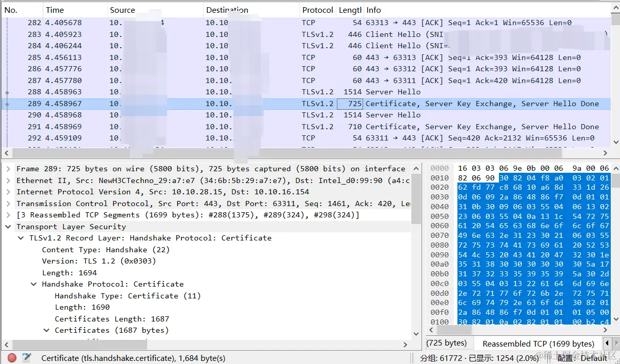This screenshot has width=620, height=364.
Task: Click status bar Certificate field description
Action: click(x=133, y=358)
